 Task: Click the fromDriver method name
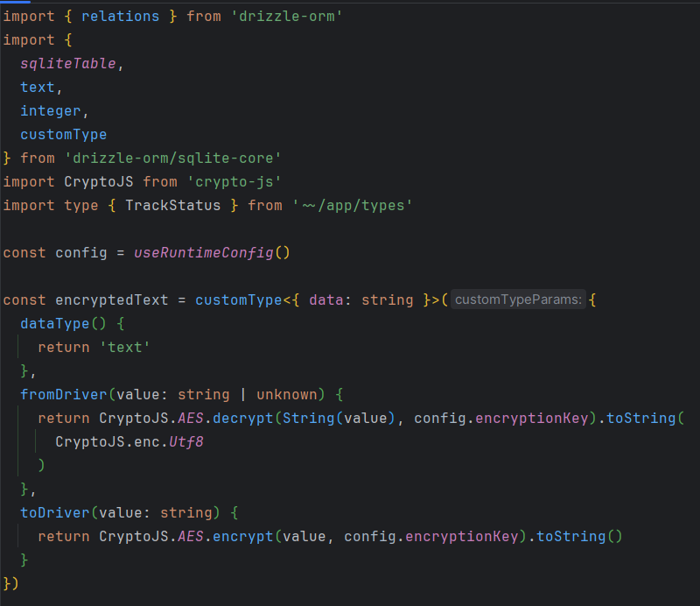(x=63, y=395)
